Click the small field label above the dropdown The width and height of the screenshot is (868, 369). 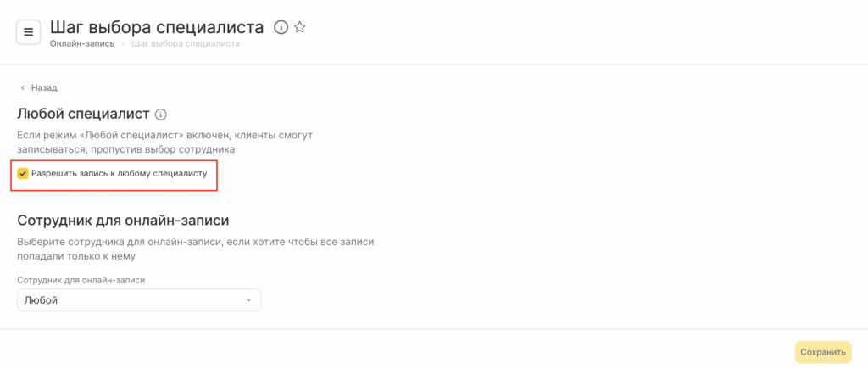pos(75,279)
